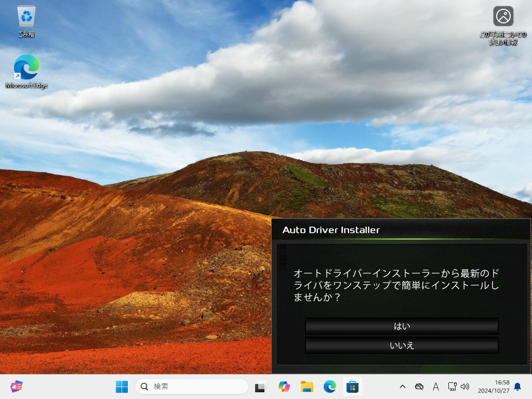
Task: Open Microsoft Store from the taskbar
Action: [x=352, y=387]
